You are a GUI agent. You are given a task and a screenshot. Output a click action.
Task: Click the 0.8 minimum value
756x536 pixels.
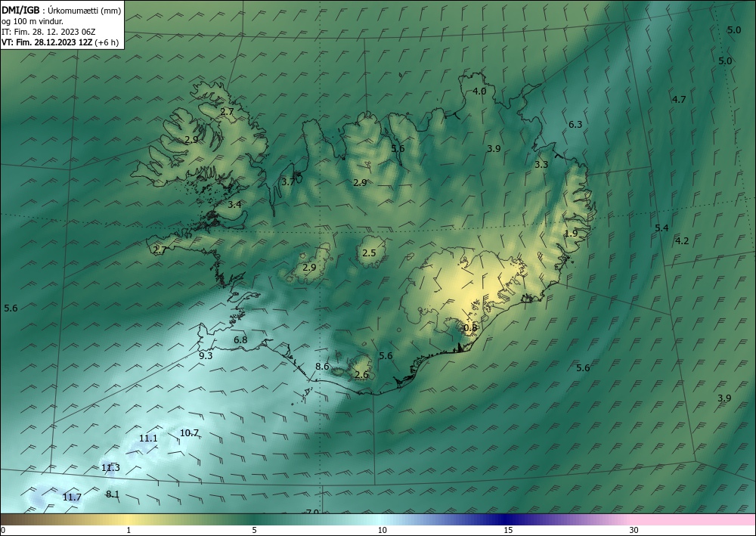pyautogui.click(x=470, y=328)
